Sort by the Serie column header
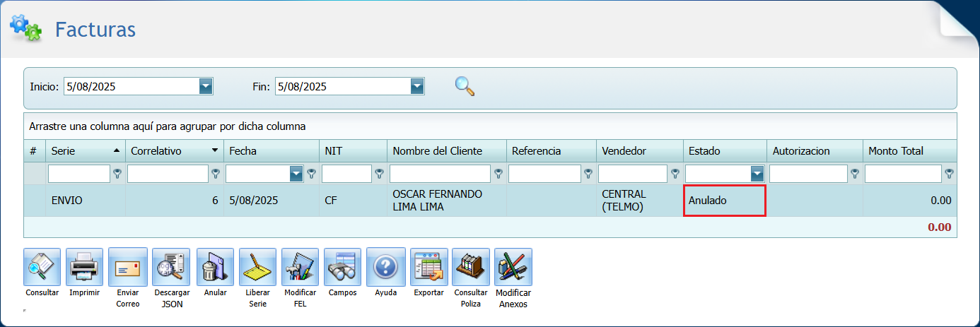Viewport: 980px width, 327px height. (85, 150)
